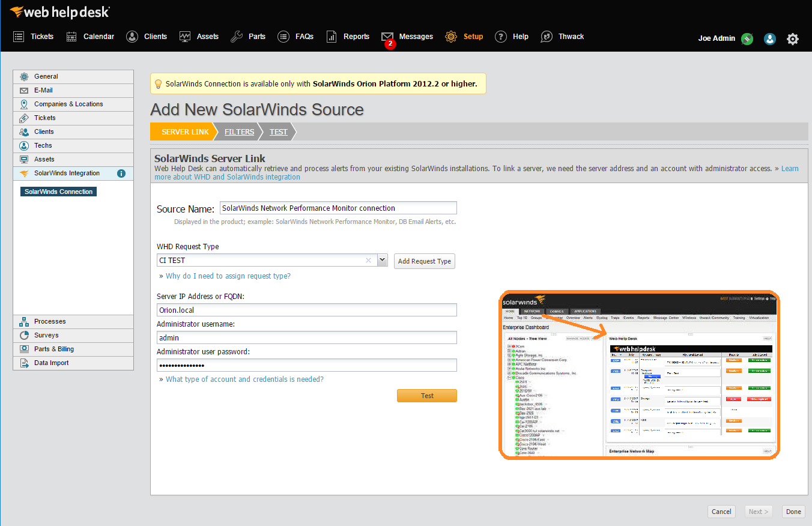
Task: Open 'Why do I need to assign request type?' link
Action: [x=228, y=276]
